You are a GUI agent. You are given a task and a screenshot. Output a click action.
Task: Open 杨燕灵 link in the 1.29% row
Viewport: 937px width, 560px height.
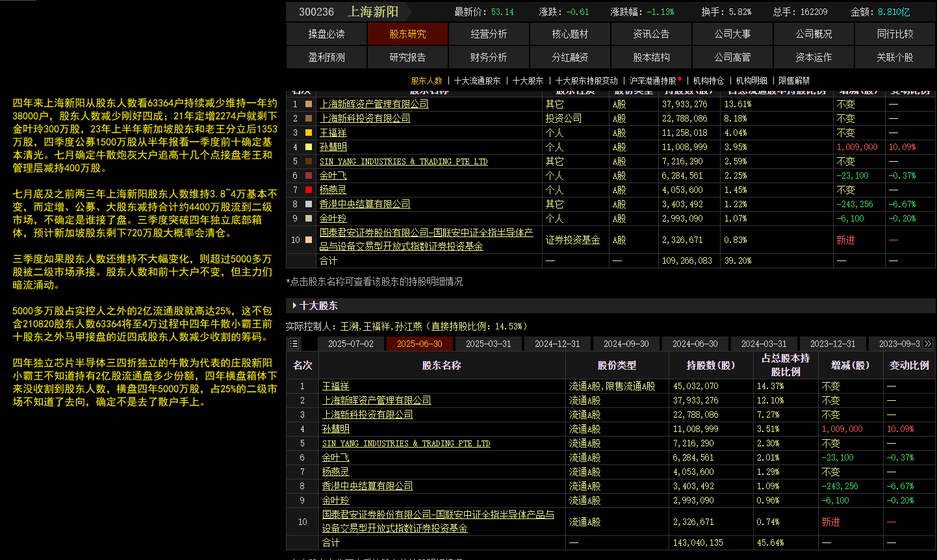pos(336,472)
